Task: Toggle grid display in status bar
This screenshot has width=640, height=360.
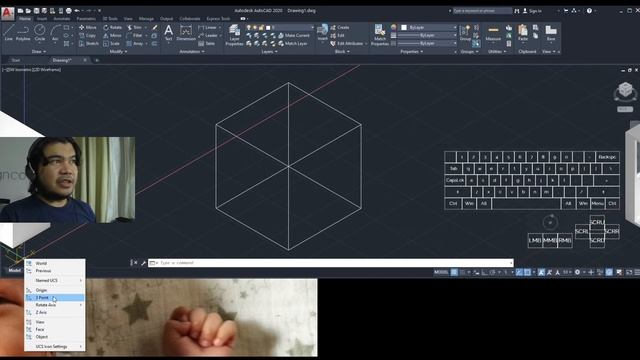Action: [454, 272]
